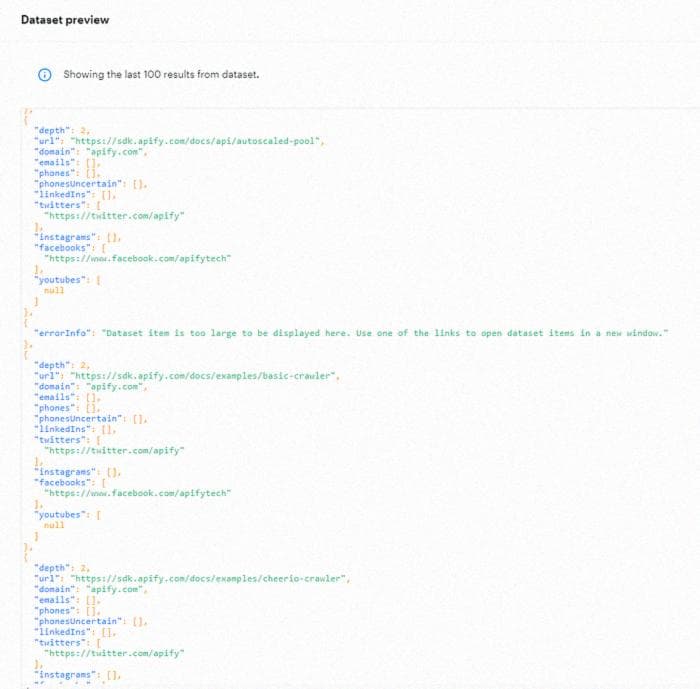Image resolution: width=700 pixels, height=689 pixels.
Task: Click facebook.com/apifytech value under basic-crawler entry
Action: (137, 493)
